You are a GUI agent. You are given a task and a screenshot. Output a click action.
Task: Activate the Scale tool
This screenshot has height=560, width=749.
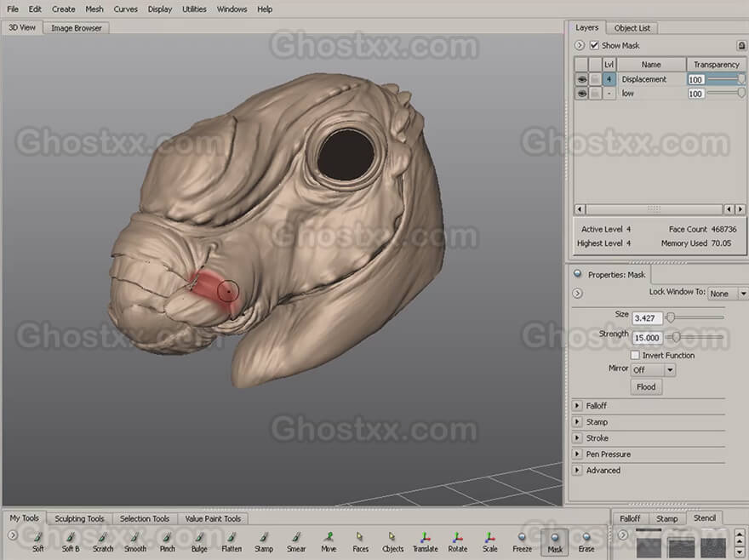coord(489,542)
